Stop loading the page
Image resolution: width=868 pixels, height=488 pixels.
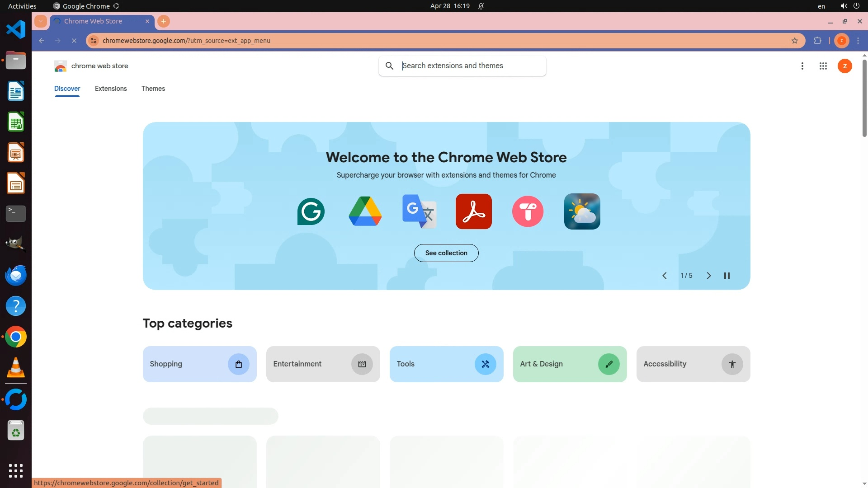(74, 41)
